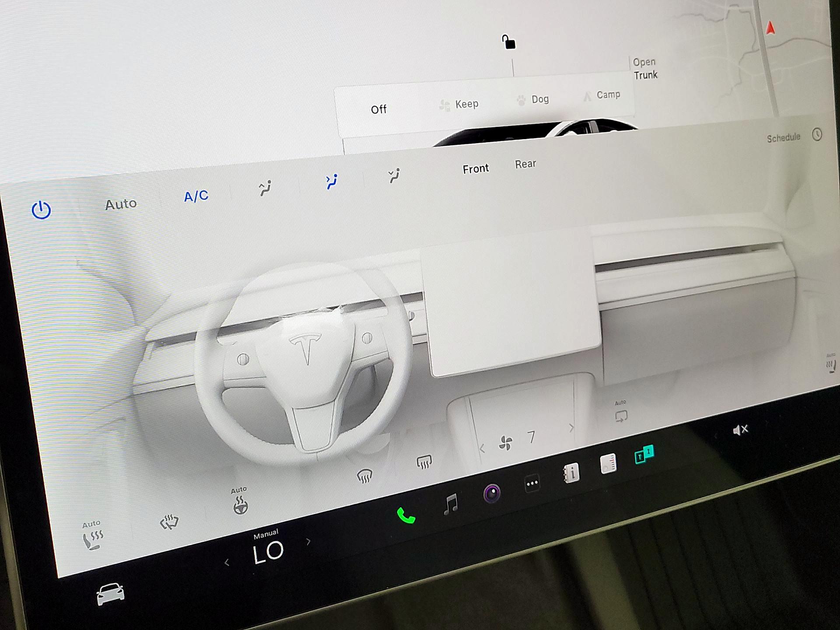This screenshot has width=840, height=630.
Task: Open the Camera app
Action: click(492, 493)
